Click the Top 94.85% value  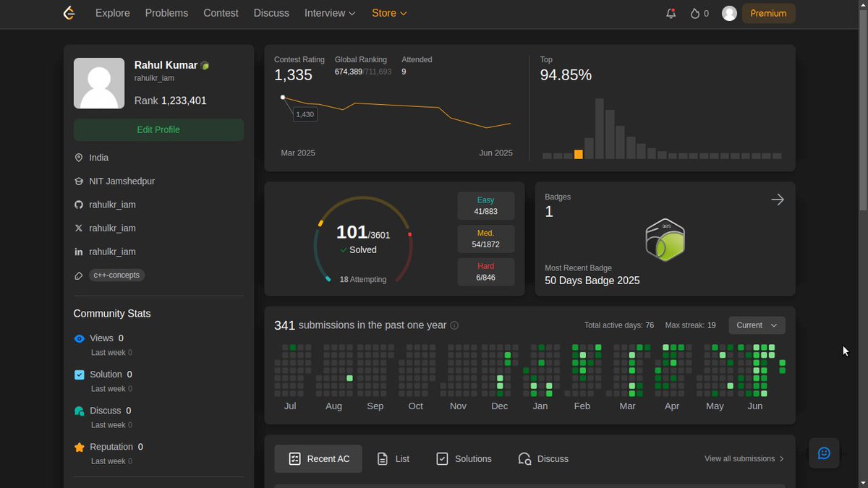pyautogui.click(x=566, y=75)
